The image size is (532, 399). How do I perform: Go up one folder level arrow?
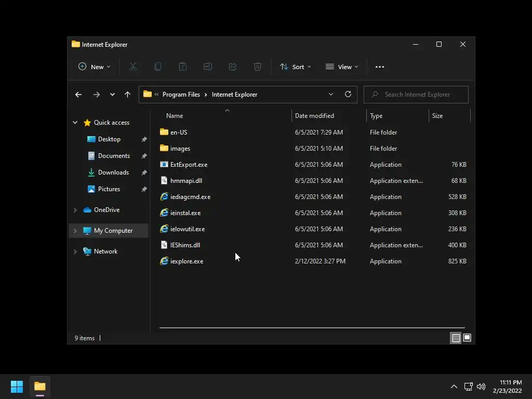128,95
